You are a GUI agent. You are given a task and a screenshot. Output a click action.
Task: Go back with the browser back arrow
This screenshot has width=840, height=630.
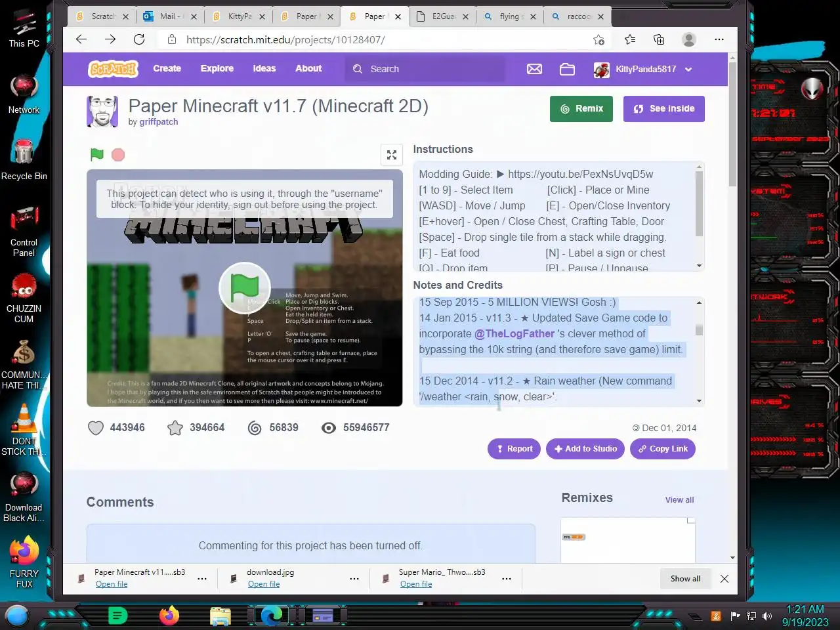(81, 39)
